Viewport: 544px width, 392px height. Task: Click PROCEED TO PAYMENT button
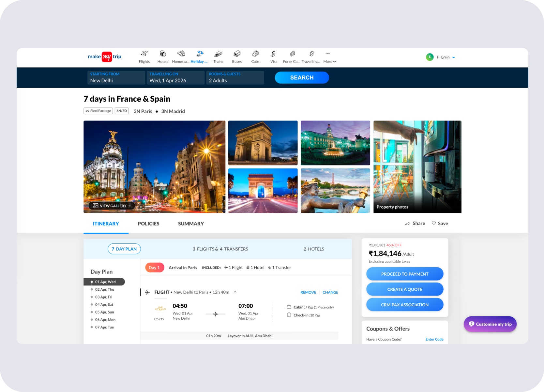pos(405,274)
